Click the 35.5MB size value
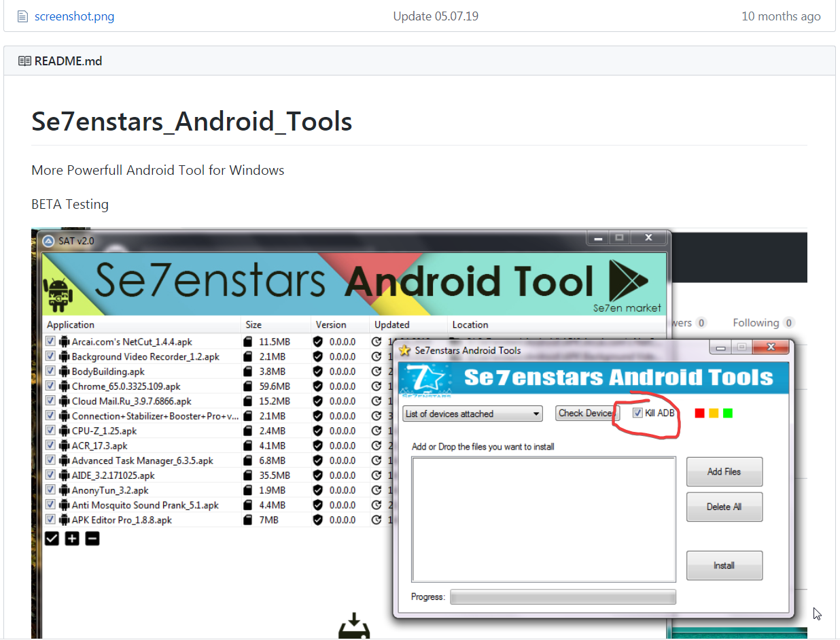Screen dimensions: 840x640 (x=275, y=475)
